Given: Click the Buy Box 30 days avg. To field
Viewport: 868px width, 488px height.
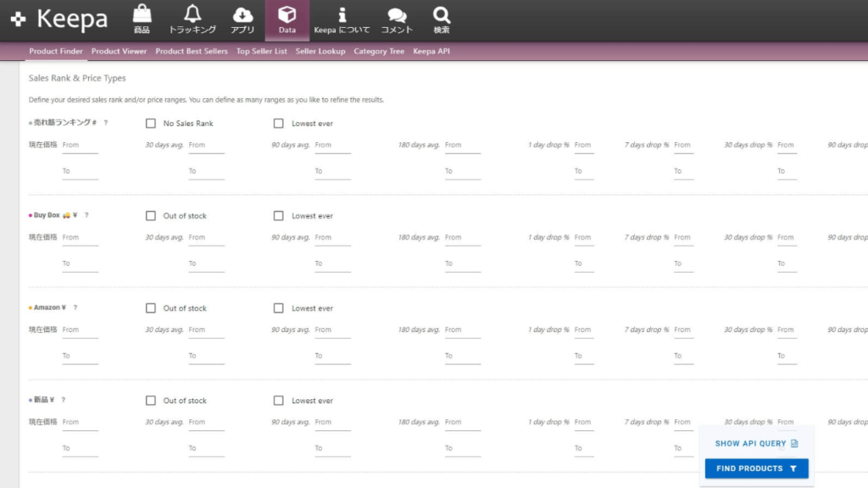Looking at the screenshot, I should [207, 264].
